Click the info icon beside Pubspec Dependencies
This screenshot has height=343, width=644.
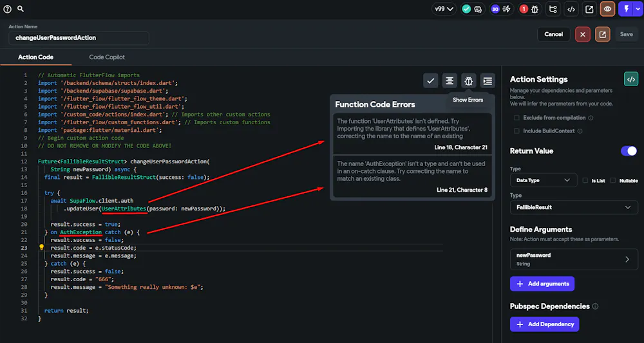coord(596,306)
